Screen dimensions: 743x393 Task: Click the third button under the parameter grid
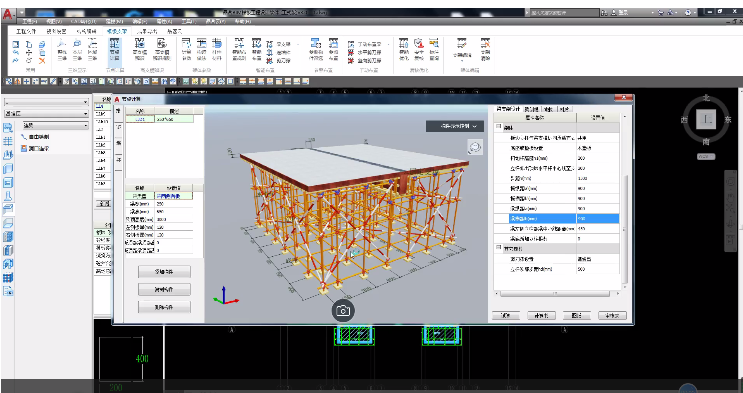[576, 315]
